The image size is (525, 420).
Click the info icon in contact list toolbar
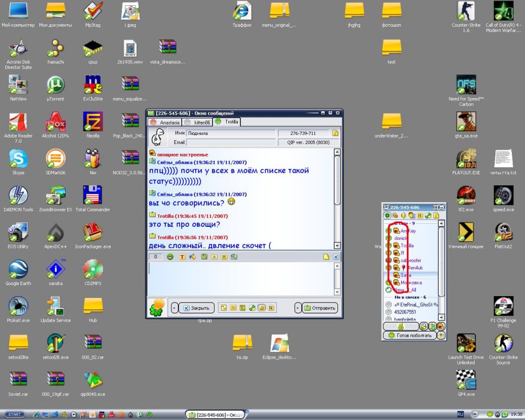click(x=436, y=215)
